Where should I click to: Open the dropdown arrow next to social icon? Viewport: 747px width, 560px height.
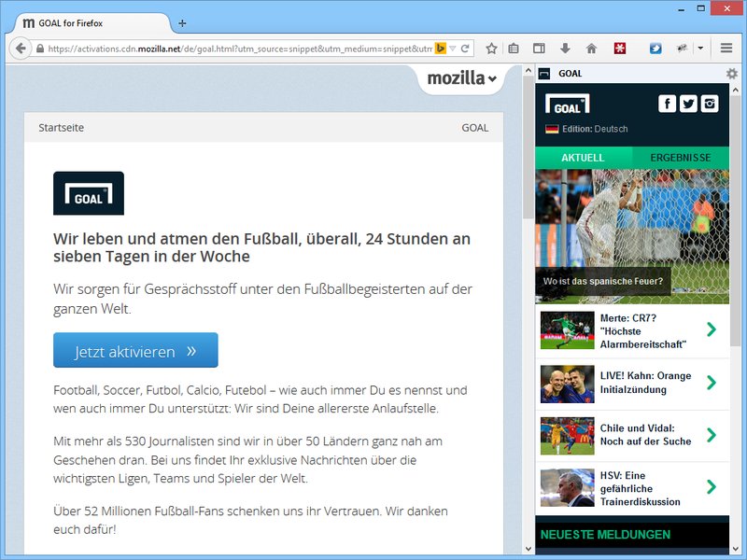tap(700, 49)
